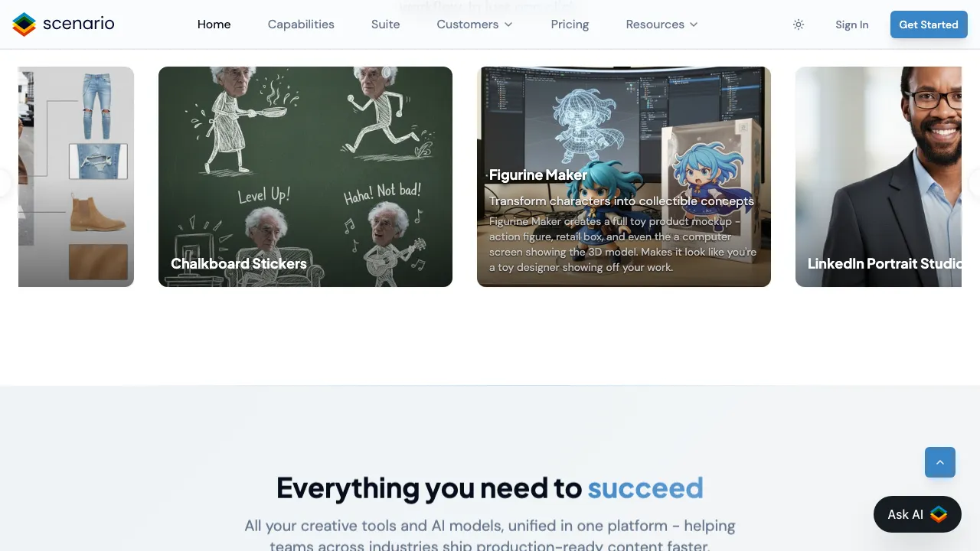The image size is (980, 551).
Task: Click the chevron beside Customers
Action: pos(508,24)
